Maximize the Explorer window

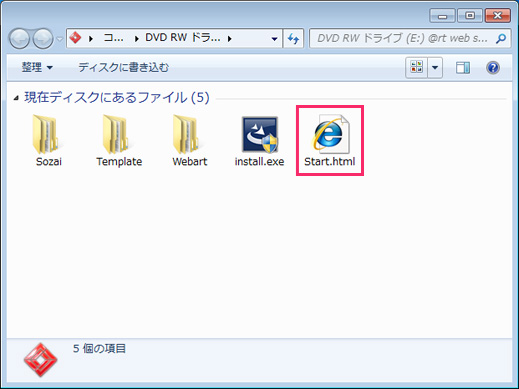click(x=470, y=16)
